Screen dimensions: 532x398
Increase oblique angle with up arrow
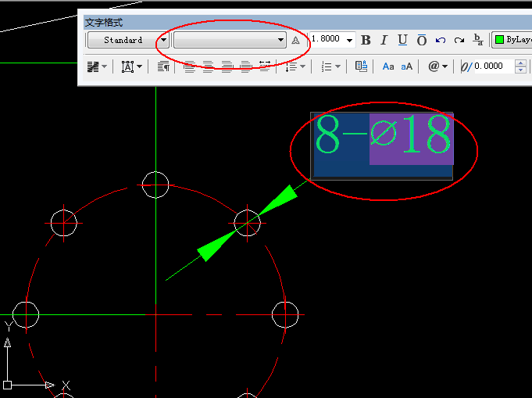pos(520,63)
